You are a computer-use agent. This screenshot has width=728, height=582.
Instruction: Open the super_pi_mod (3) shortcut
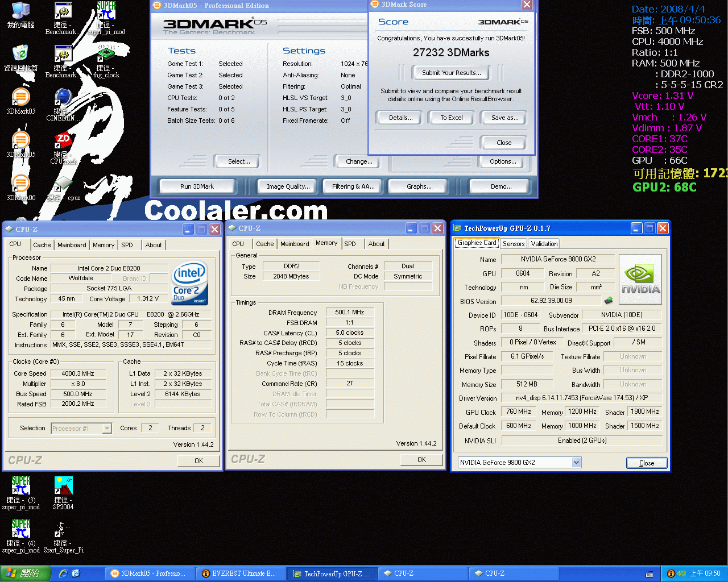[x=21, y=493]
